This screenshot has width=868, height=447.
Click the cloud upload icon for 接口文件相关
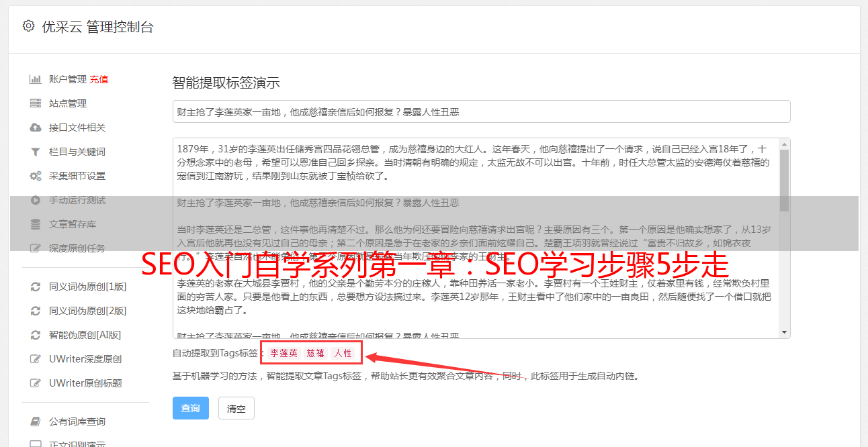tap(36, 128)
